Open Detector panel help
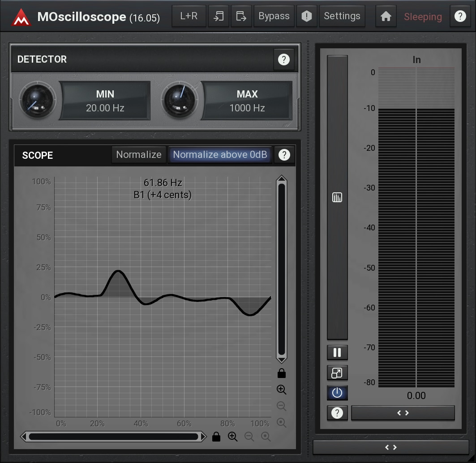The height and width of the screenshot is (463, 476). [284, 59]
